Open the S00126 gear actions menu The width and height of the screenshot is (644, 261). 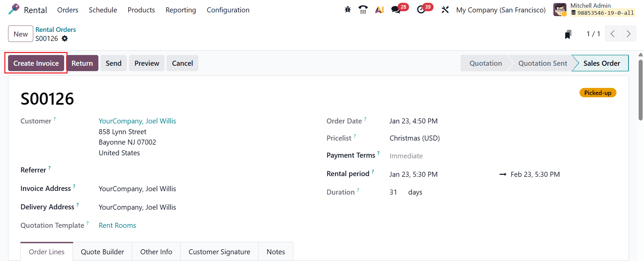click(65, 39)
